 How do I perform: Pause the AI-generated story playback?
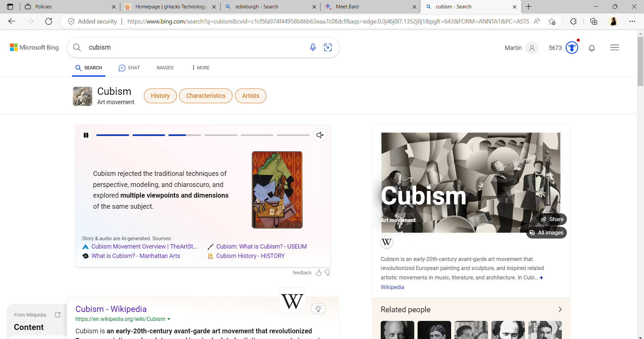pos(86,135)
